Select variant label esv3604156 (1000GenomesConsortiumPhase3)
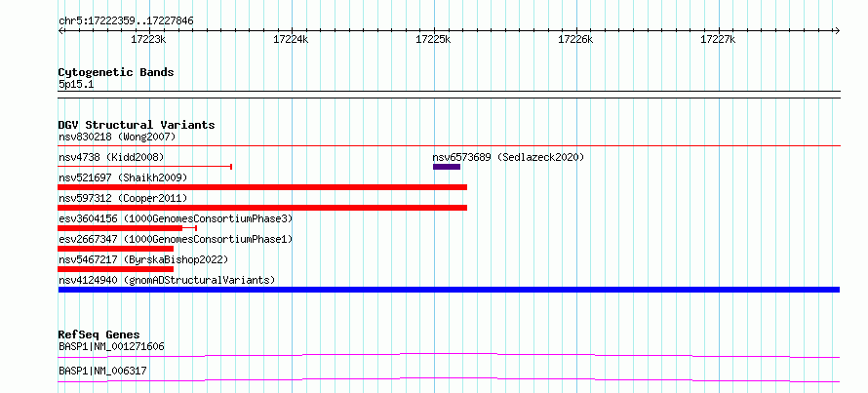This screenshot has height=393, width=868. [x=176, y=218]
